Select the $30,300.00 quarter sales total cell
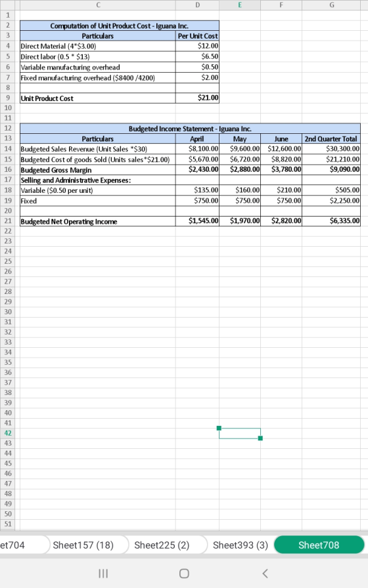 [x=331, y=149]
